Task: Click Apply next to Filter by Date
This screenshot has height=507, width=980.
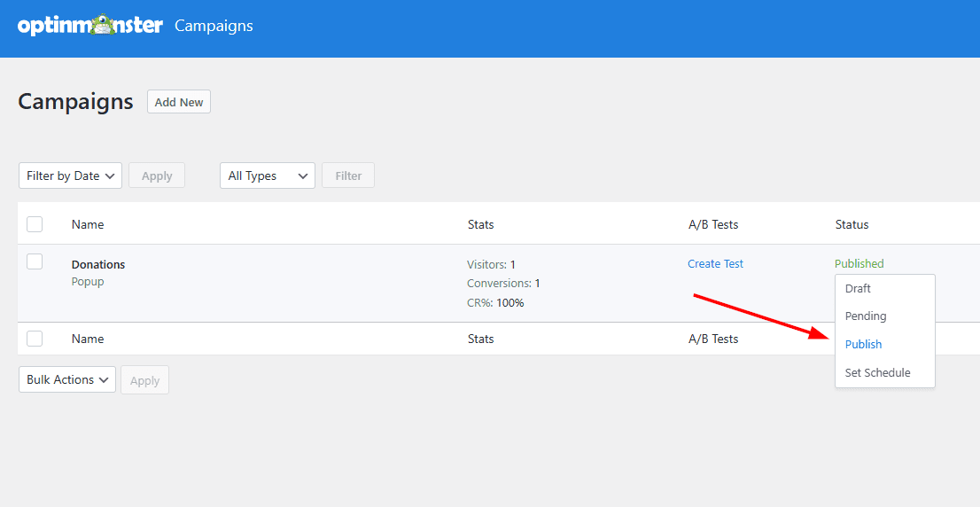Action: [157, 175]
